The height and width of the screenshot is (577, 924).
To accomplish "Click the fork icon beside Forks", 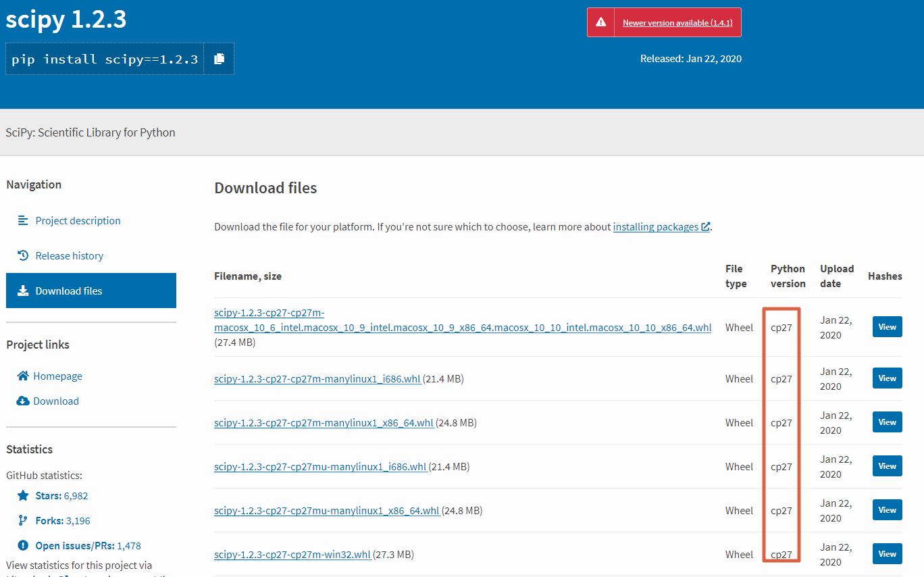I will (23, 521).
